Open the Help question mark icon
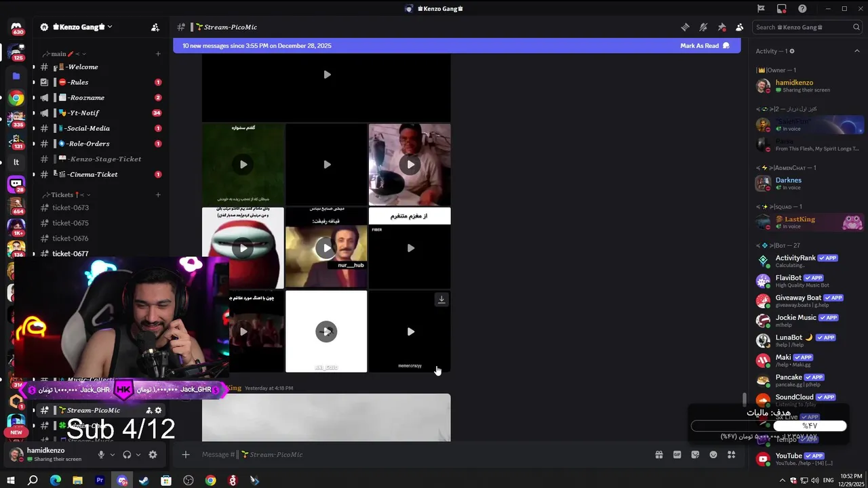Screen dimensions: 868x488 [x=803, y=9]
